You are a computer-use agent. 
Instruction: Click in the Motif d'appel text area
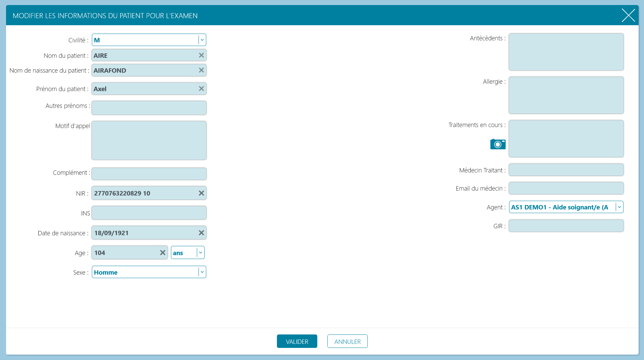(x=149, y=141)
